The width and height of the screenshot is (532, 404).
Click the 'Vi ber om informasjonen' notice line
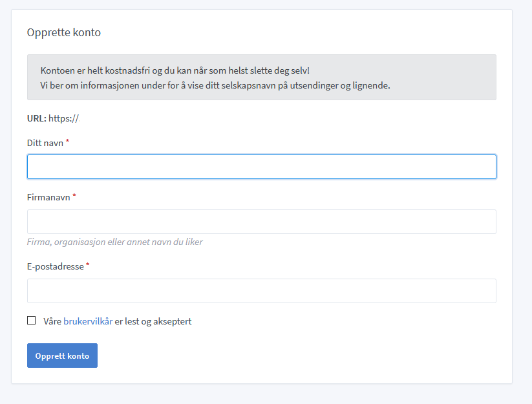coord(215,85)
